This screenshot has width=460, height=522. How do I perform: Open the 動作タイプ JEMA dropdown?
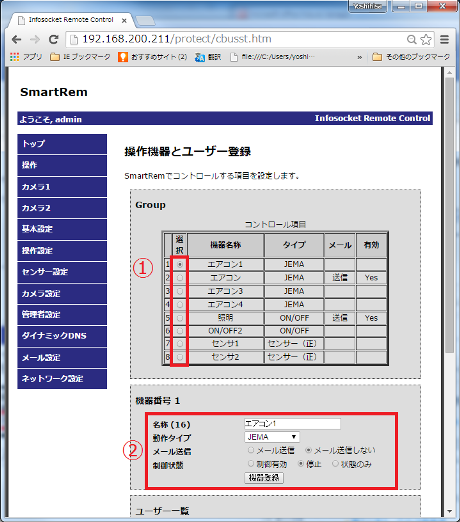[272, 437]
